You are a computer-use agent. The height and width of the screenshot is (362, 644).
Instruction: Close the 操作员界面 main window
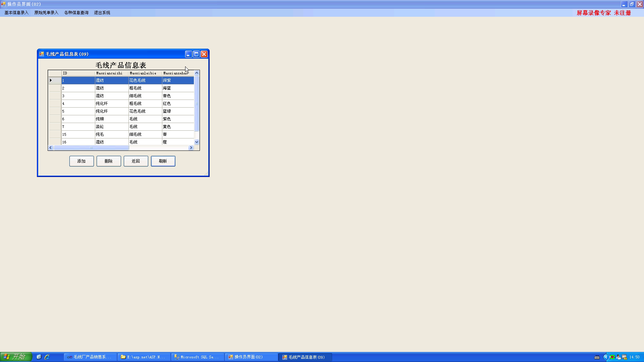coord(640,4)
